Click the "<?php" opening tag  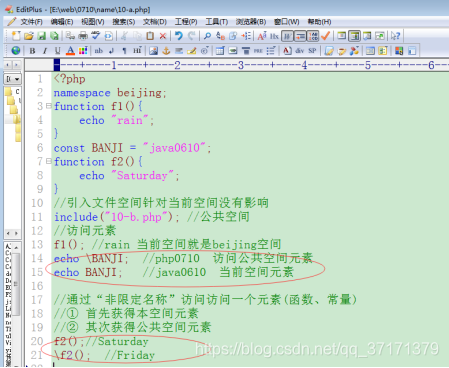69,79
